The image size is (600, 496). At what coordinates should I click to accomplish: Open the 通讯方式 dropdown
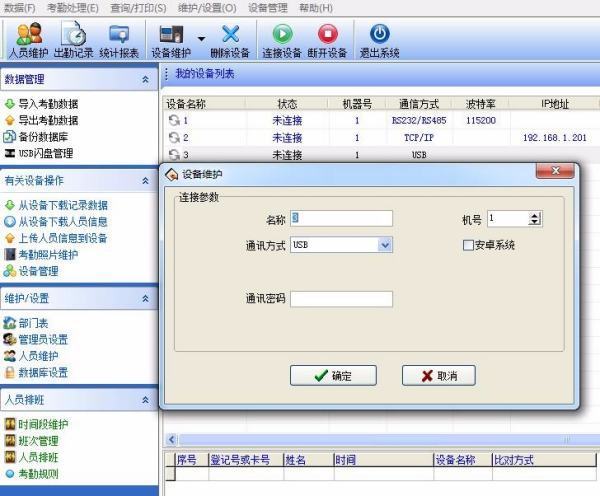385,245
